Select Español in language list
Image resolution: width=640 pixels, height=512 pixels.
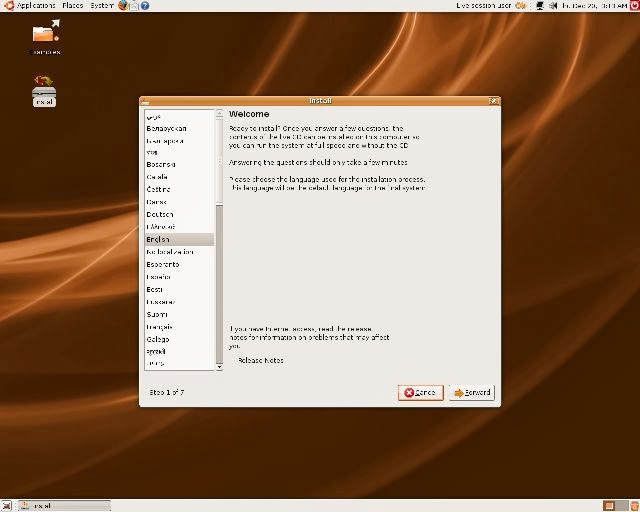(179, 277)
